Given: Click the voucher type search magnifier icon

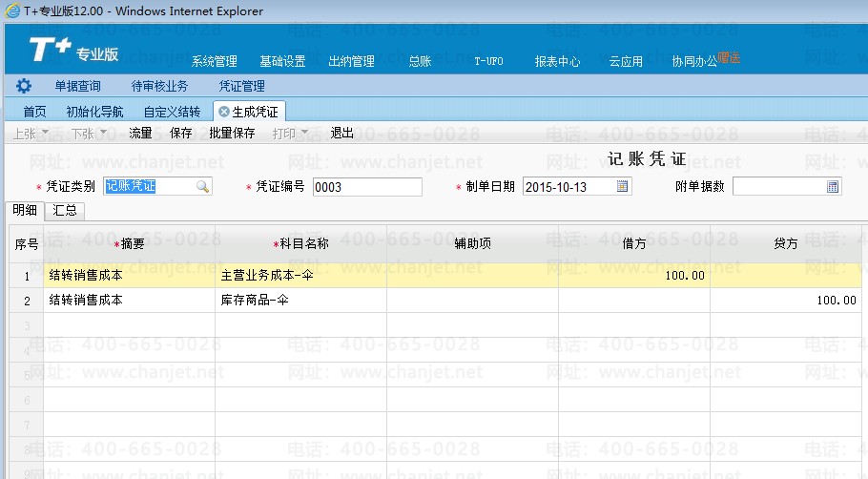Looking at the screenshot, I should pyautogui.click(x=202, y=187).
